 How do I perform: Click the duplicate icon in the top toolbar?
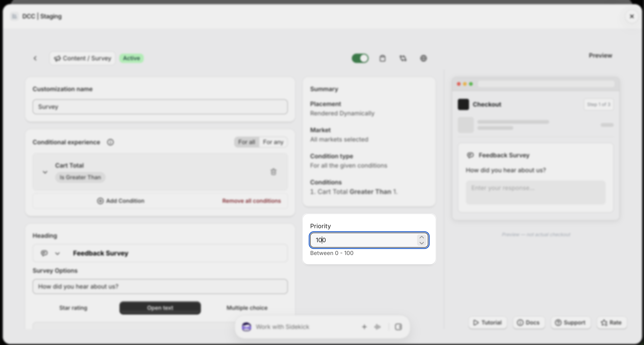403,58
